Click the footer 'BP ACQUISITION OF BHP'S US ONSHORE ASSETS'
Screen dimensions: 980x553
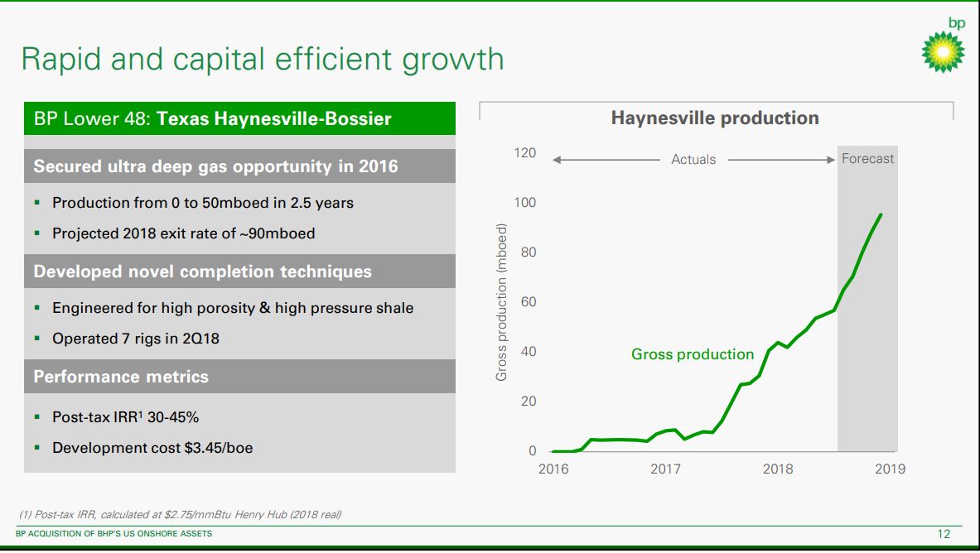pos(113,534)
